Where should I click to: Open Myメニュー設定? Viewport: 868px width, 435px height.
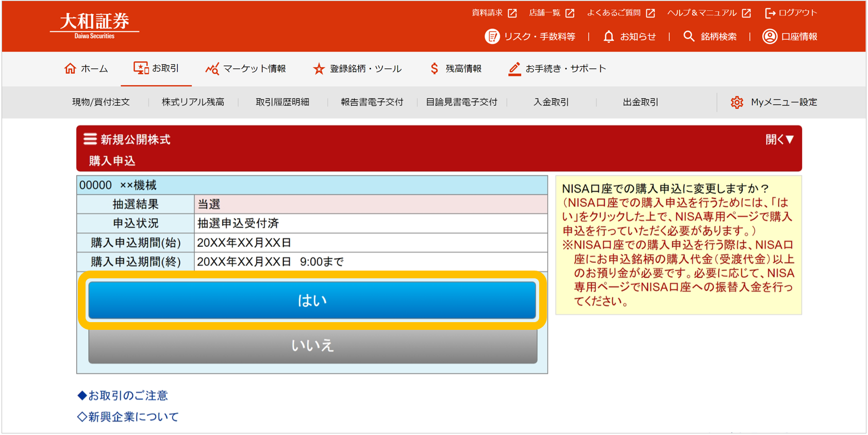click(x=774, y=103)
